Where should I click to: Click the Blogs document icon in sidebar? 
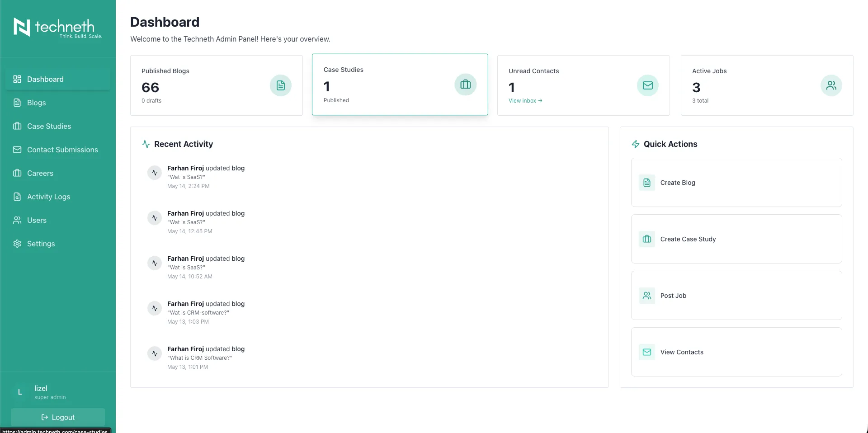point(17,103)
